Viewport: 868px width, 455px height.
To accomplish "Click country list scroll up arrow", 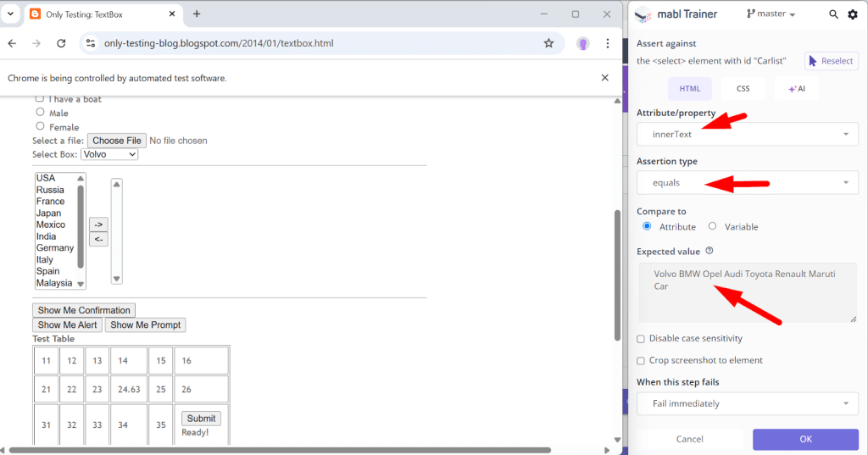I will tap(81, 178).
